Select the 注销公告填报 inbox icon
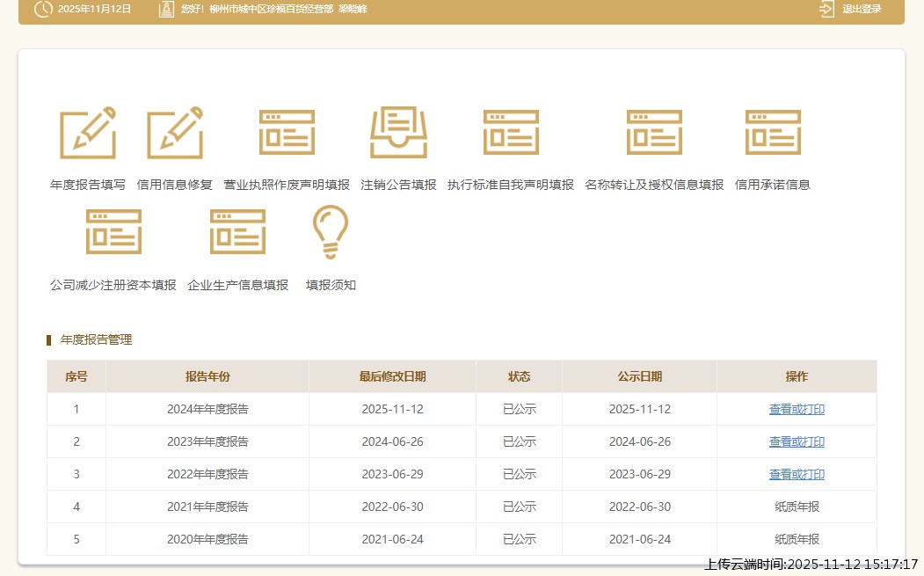Image resolution: width=924 pixels, height=576 pixels. tap(398, 133)
